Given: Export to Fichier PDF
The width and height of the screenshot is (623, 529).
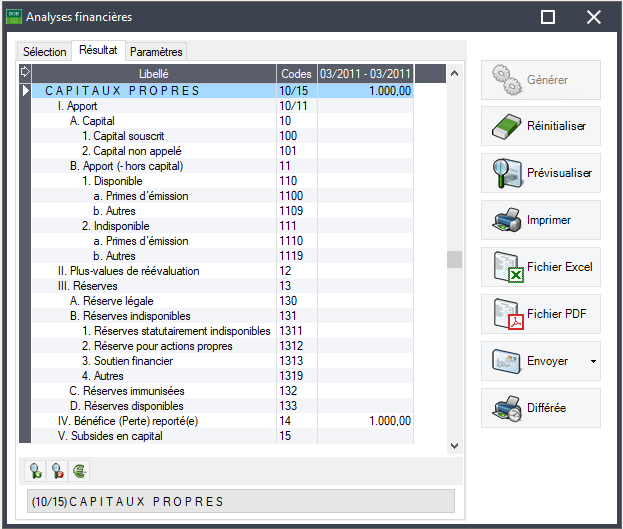Looking at the screenshot, I should point(540,315).
